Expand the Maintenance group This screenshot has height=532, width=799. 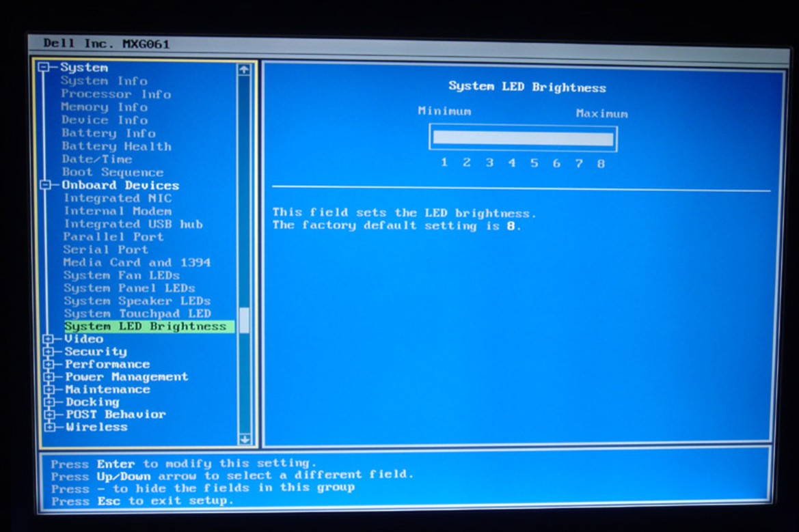coord(49,389)
